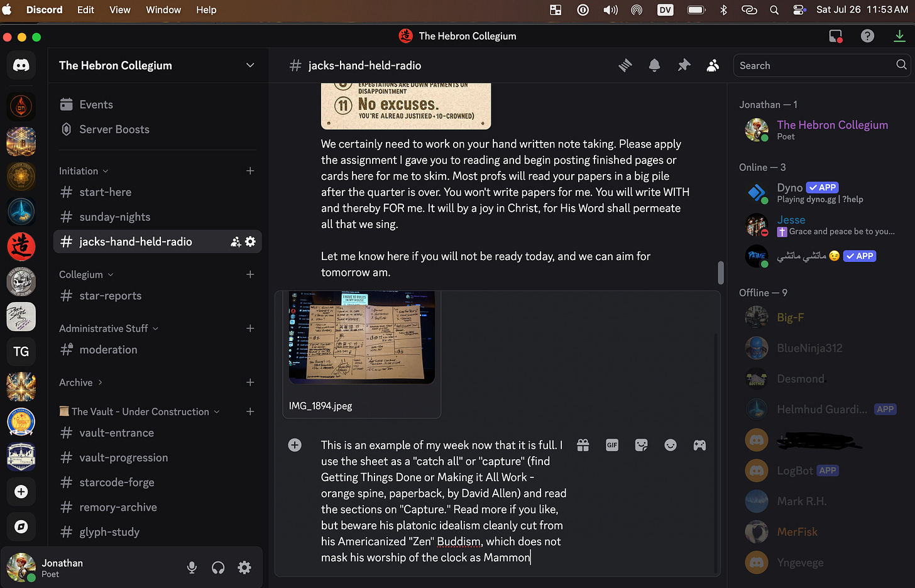The width and height of the screenshot is (915, 588).
Task: Expand the Archive category
Action: tap(81, 383)
